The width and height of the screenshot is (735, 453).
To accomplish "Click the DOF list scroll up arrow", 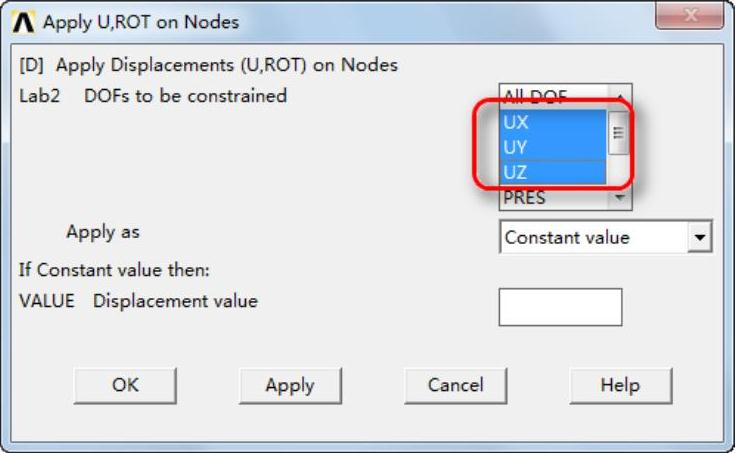I will click(620, 97).
